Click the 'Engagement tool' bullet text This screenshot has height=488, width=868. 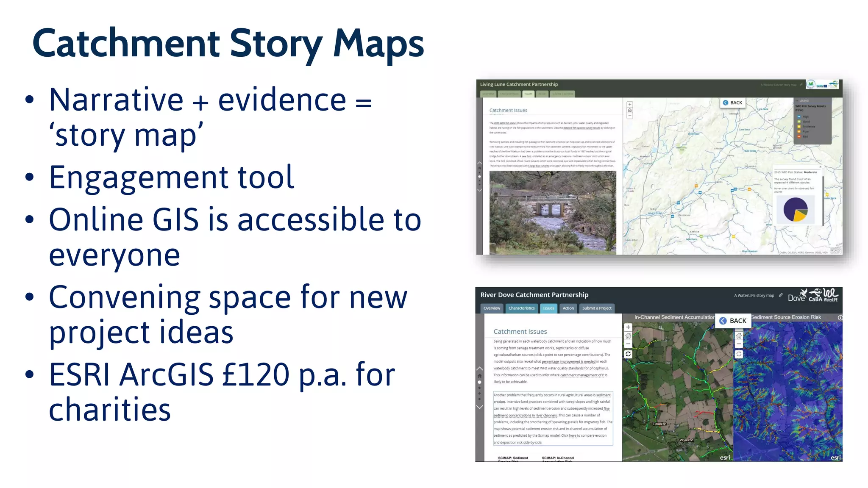(x=171, y=177)
